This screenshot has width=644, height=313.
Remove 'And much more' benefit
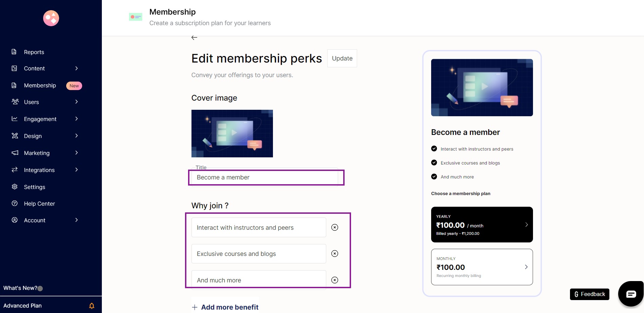(x=335, y=280)
